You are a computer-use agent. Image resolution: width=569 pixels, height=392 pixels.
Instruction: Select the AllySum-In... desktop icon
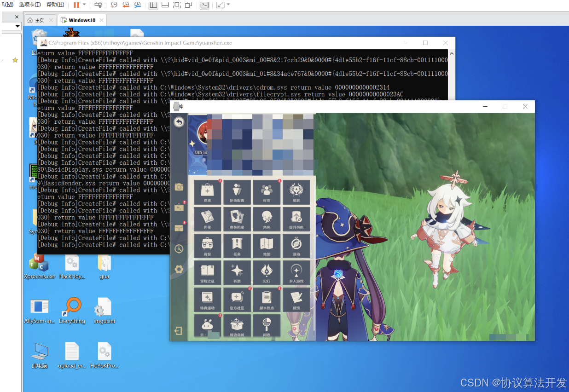point(40,311)
